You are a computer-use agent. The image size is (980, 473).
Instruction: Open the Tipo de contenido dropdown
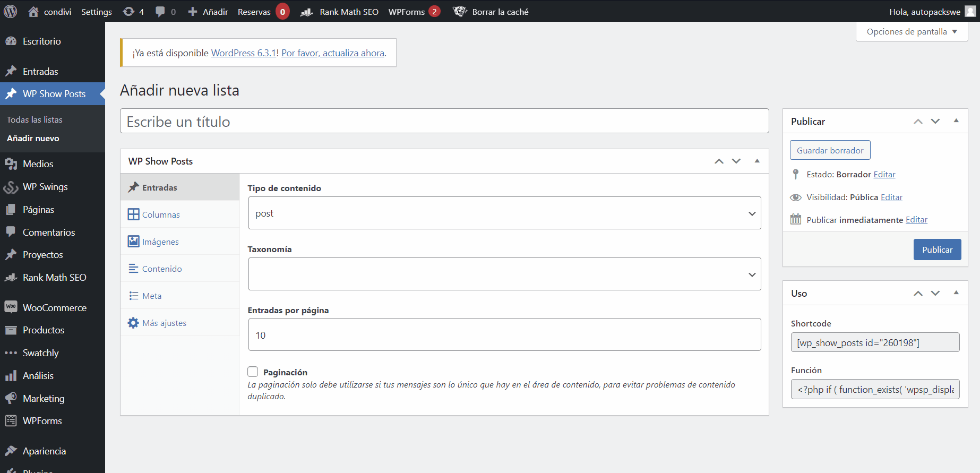pos(504,213)
